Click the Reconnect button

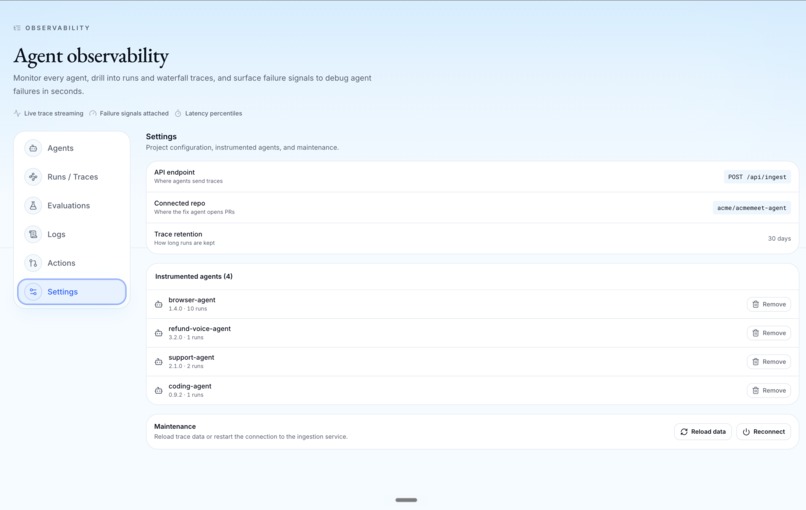coord(763,432)
